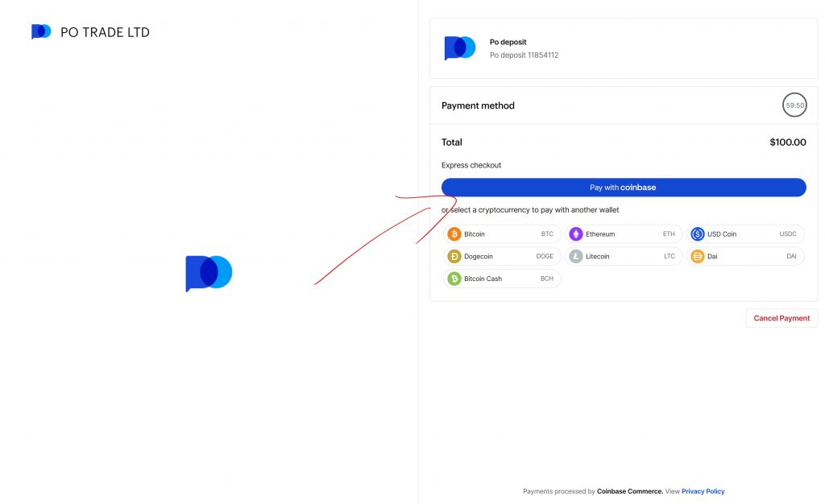Click the Dogecoin gold icon

[454, 257]
